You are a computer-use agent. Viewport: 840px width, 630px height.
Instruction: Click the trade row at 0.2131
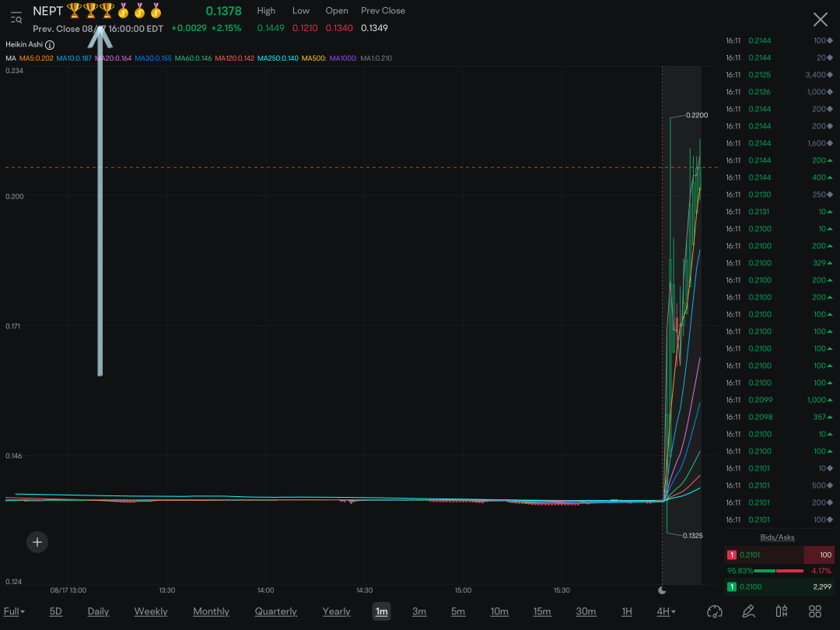click(779, 212)
